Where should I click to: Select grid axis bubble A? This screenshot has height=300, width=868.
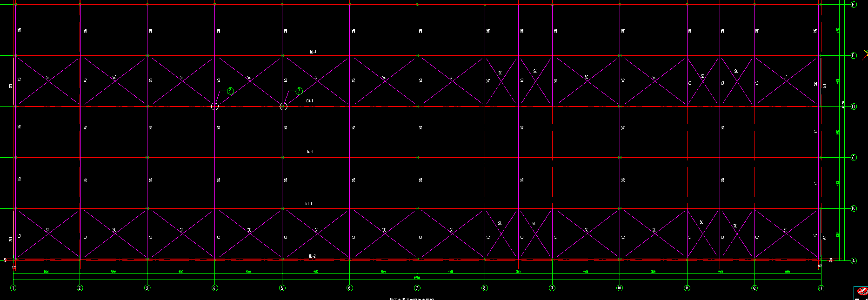(x=854, y=260)
